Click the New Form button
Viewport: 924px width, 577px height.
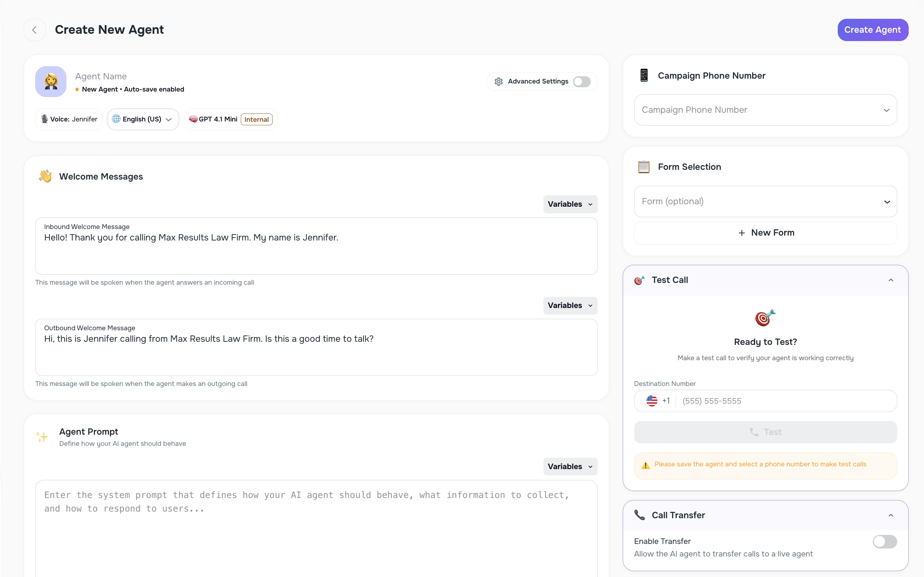click(x=765, y=233)
